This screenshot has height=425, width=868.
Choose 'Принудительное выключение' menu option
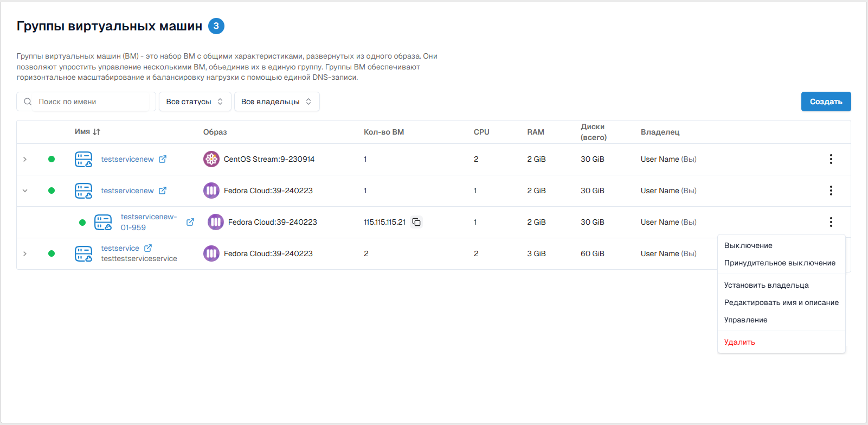tap(780, 263)
